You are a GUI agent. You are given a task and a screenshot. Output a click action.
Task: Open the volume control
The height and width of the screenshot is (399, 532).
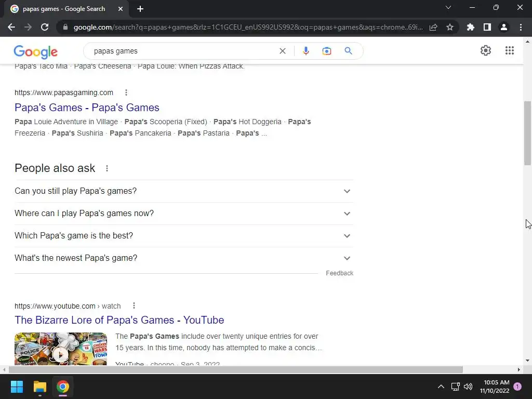468,387
